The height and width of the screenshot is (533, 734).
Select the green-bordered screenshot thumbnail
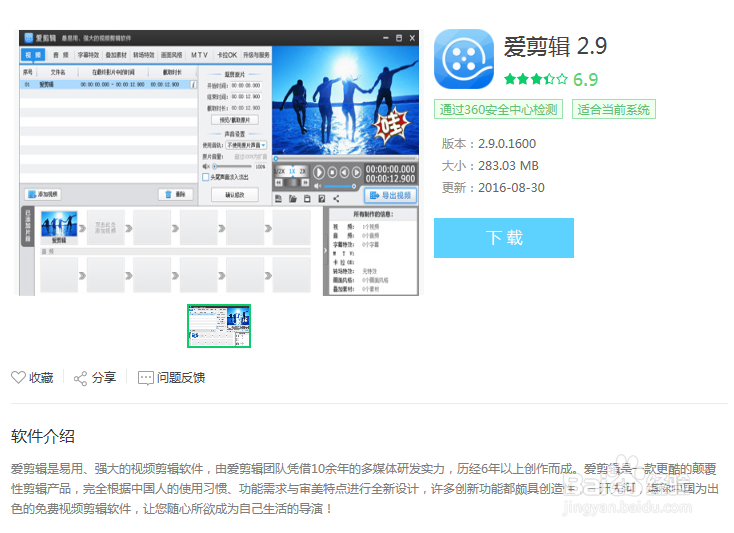219,326
